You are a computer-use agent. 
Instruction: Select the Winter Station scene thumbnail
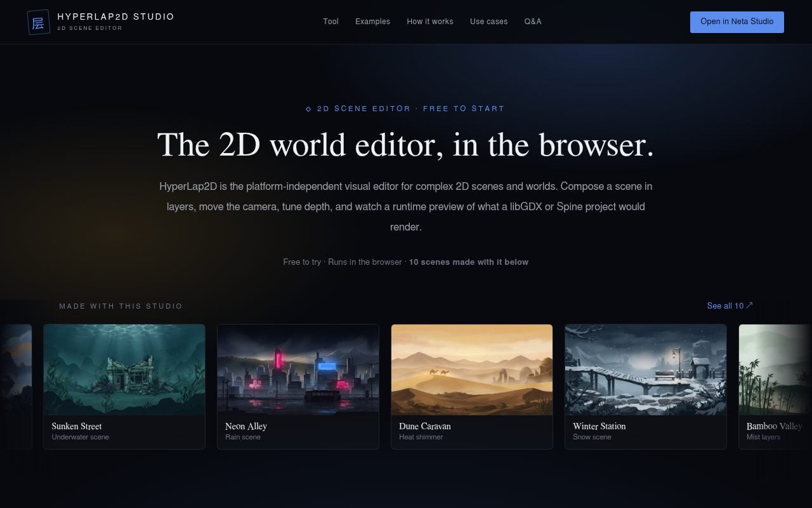pyautogui.click(x=646, y=370)
